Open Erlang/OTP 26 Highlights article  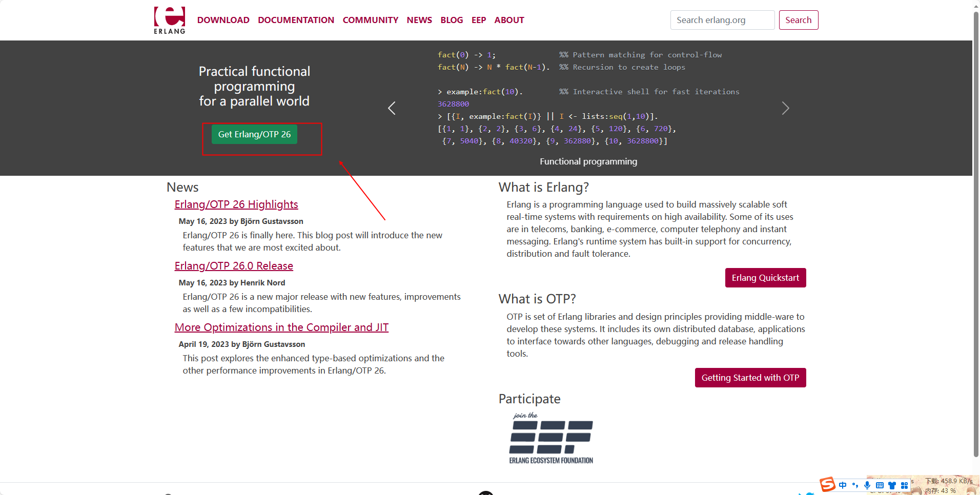(x=236, y=204)
